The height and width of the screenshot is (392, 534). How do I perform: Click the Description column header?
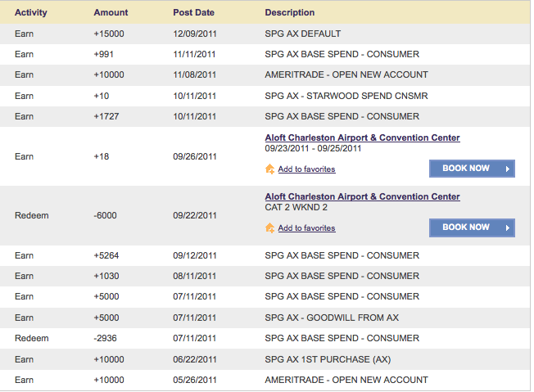coord(290,12)
